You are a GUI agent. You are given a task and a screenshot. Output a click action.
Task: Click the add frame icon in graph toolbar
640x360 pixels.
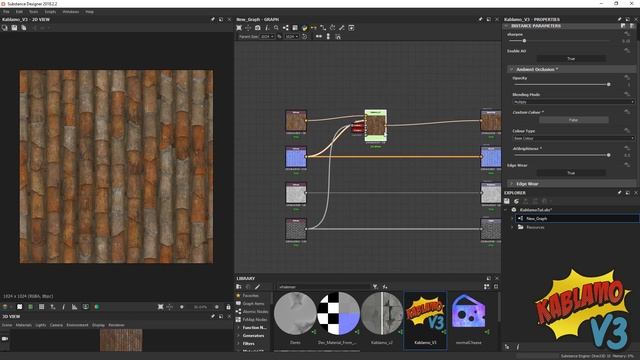[351, 28]
